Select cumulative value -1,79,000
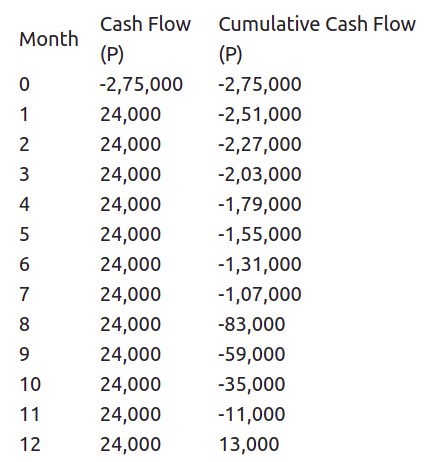The width and height of the screenshot is (429, 462). 260,204
